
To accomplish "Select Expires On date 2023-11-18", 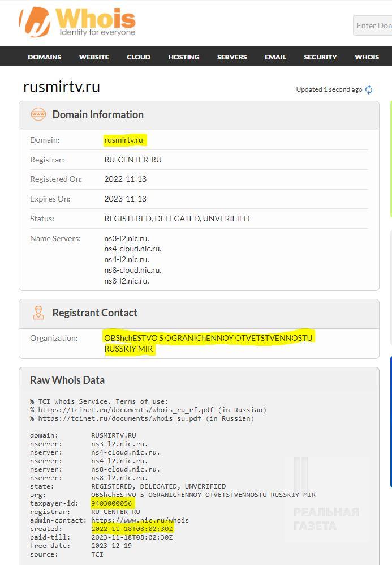I will point(125,199).
